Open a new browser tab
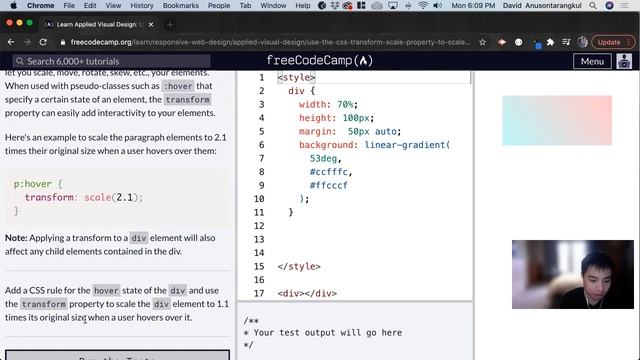The image size is (640, 360). 170,24
